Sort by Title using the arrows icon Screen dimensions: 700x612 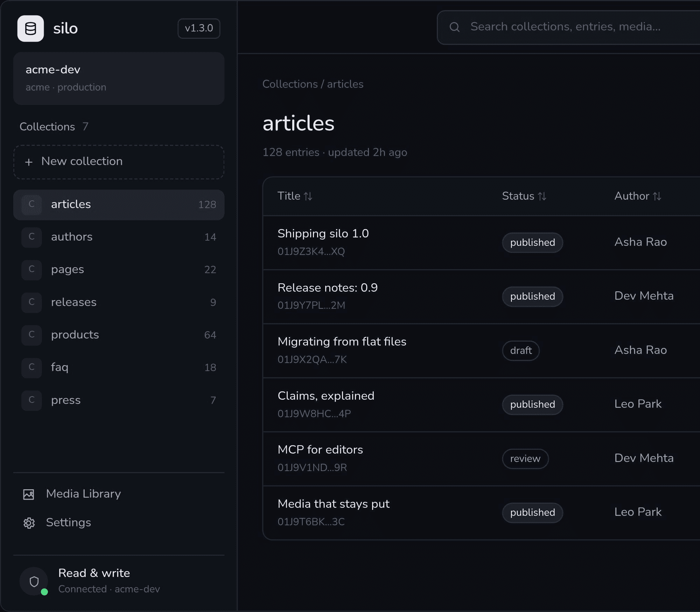click(308, 196)
